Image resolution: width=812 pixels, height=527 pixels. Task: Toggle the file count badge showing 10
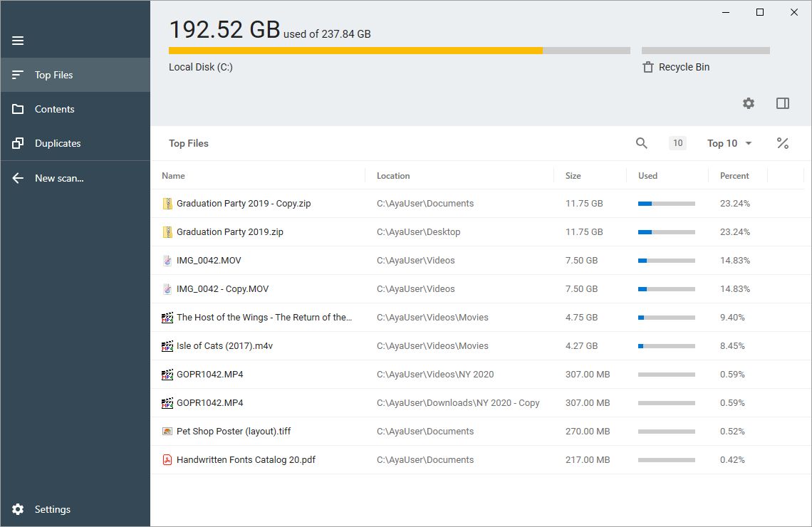[x=677, y=143]
